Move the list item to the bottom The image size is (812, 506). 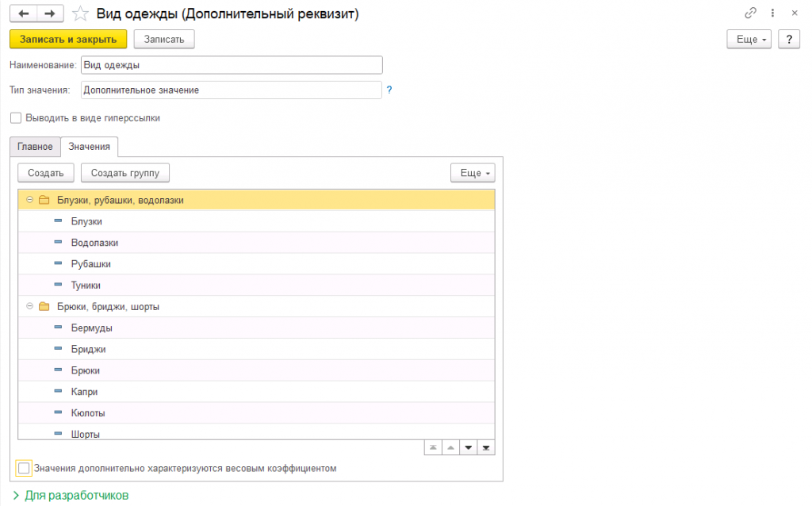pyautogui.click(x=486, y=448)
